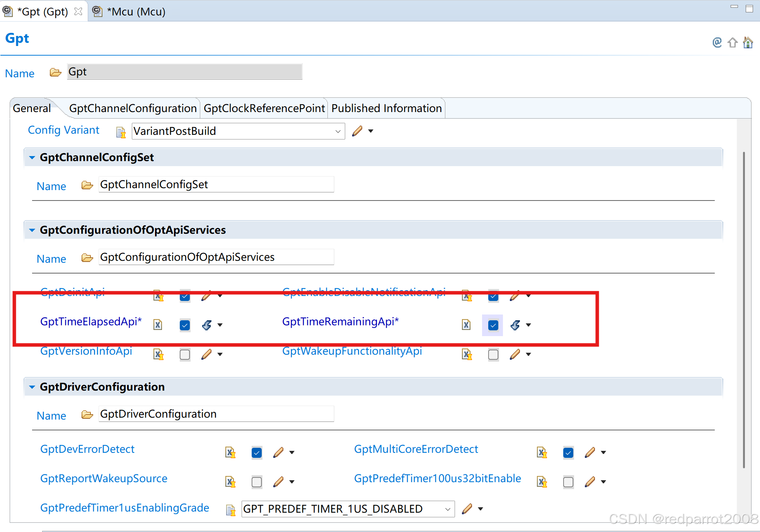Screen dimensions: 760x532
Task: Switch to the GptChannelConfiguration tab
Action: [133, 109]
